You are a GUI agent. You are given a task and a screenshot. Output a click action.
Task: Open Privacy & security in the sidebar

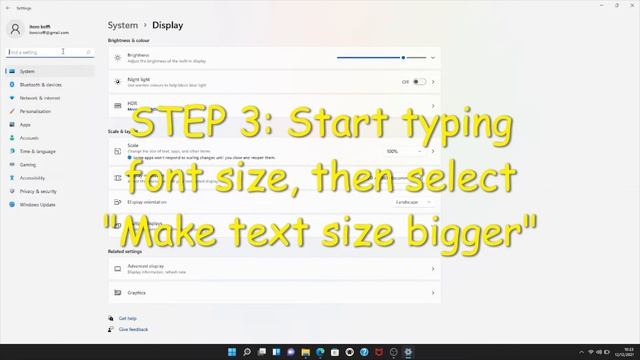tap(38, 191)
